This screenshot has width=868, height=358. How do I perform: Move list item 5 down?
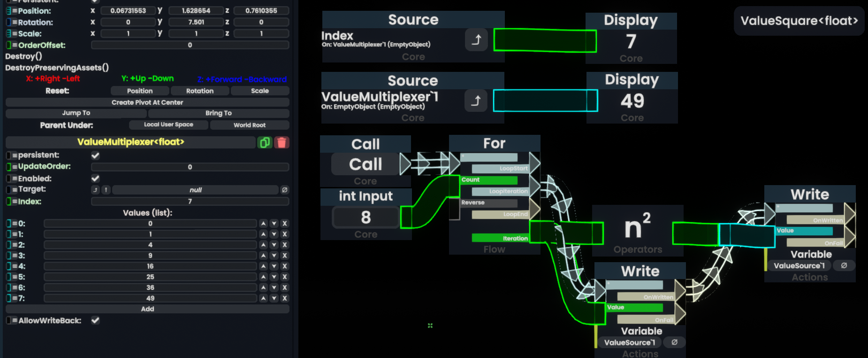point(274,277)
